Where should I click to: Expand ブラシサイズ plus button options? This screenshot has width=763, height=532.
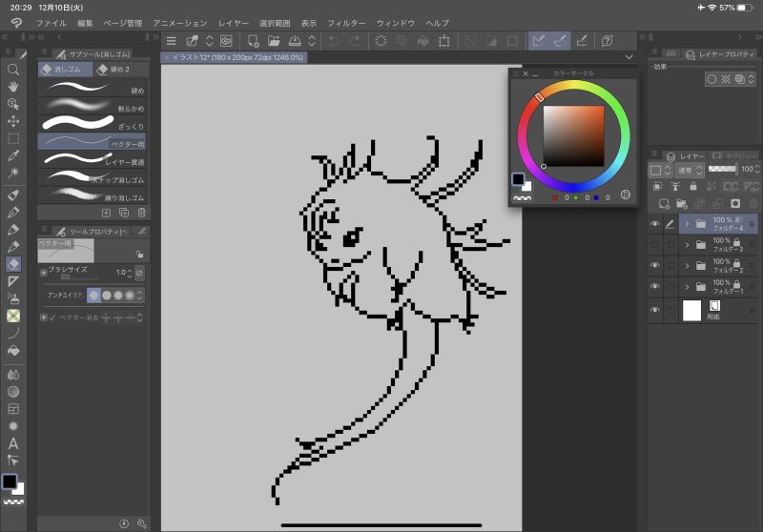point(43,273)
